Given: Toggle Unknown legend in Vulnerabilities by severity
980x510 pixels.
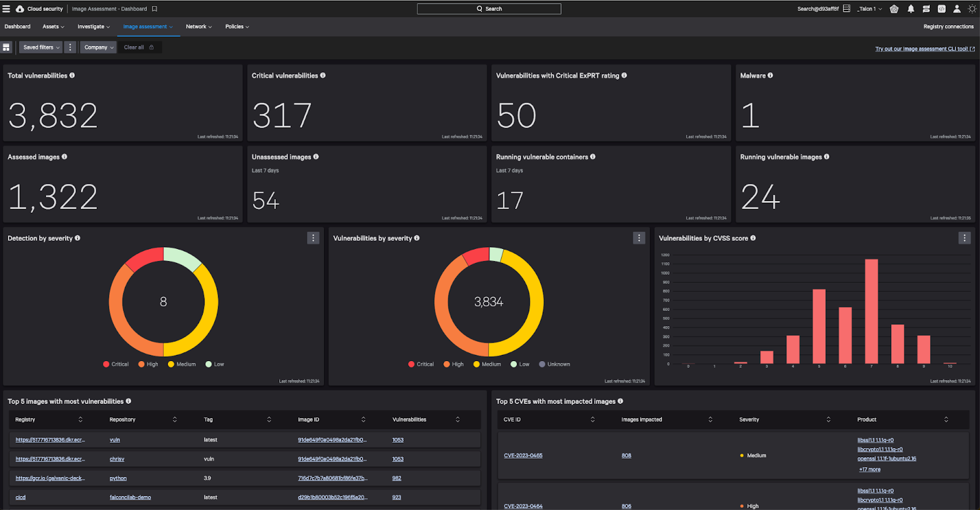Looking at the screenshot, I should coord(554,364).
